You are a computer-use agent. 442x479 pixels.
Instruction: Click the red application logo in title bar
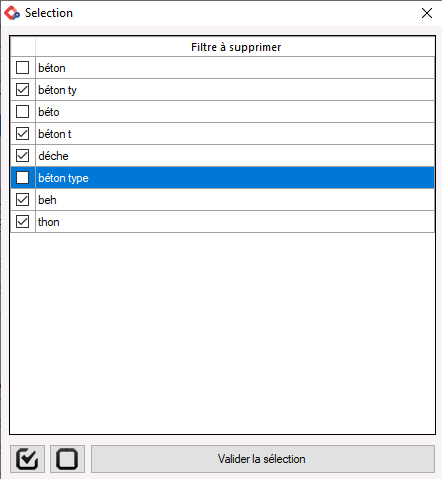pos(12,13)
